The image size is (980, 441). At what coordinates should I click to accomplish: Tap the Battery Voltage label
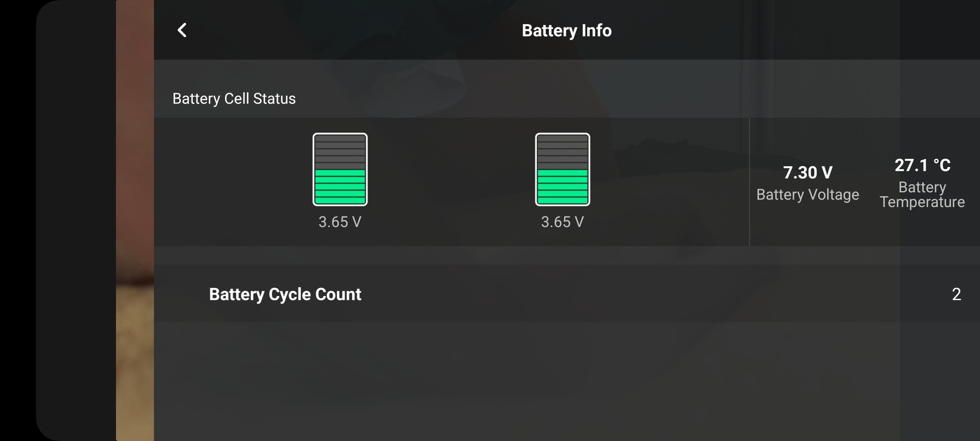coord(808,195)
